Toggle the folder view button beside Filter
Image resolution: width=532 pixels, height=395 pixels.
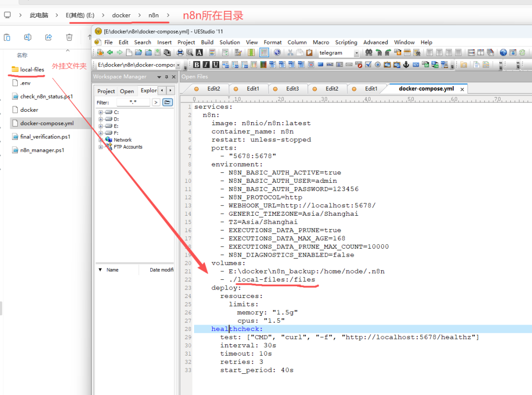click(x=167, y=102)
